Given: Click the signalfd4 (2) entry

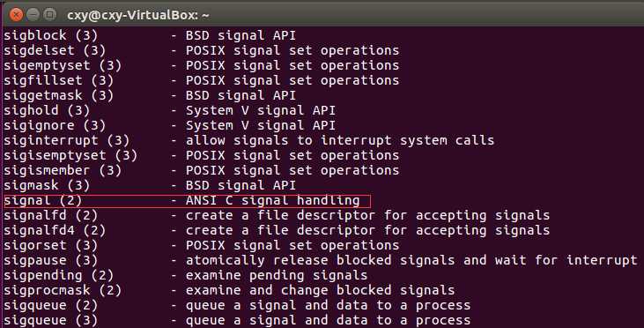Looking at the screenshot, I should (55, 231).
